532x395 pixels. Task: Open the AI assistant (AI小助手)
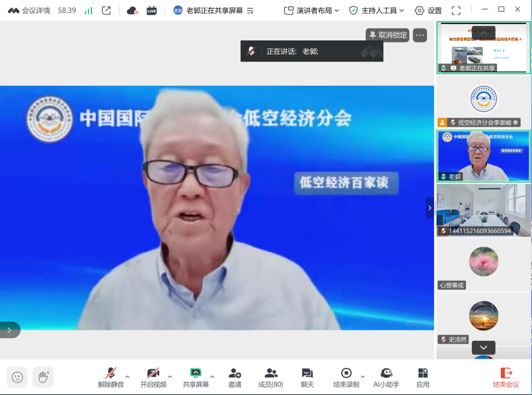(x=386, y=377)
